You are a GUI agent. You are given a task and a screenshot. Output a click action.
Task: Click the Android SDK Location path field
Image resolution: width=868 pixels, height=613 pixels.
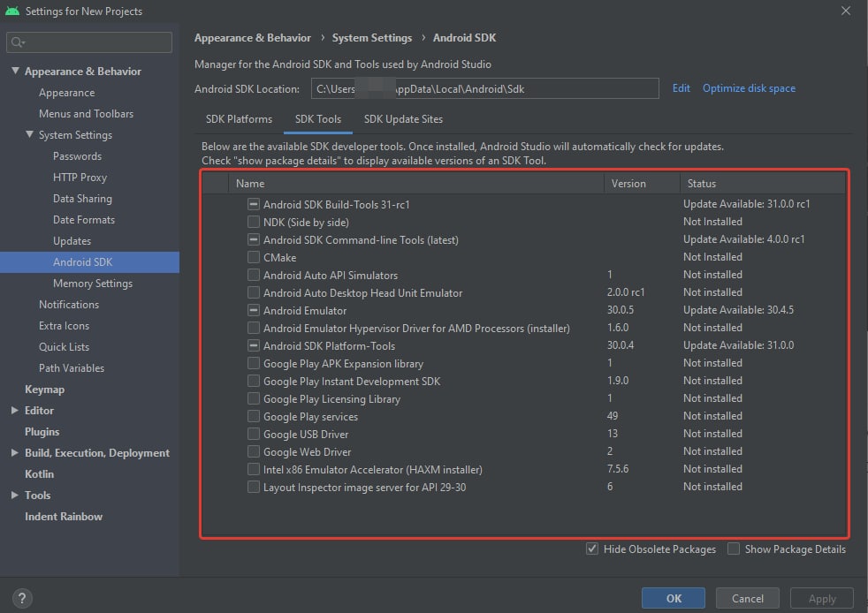click(x=485, y=88)
